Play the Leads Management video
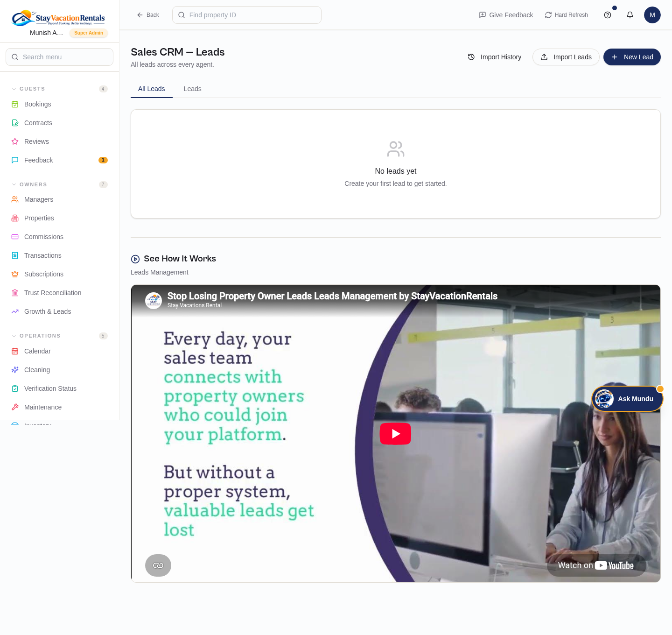 395,434
